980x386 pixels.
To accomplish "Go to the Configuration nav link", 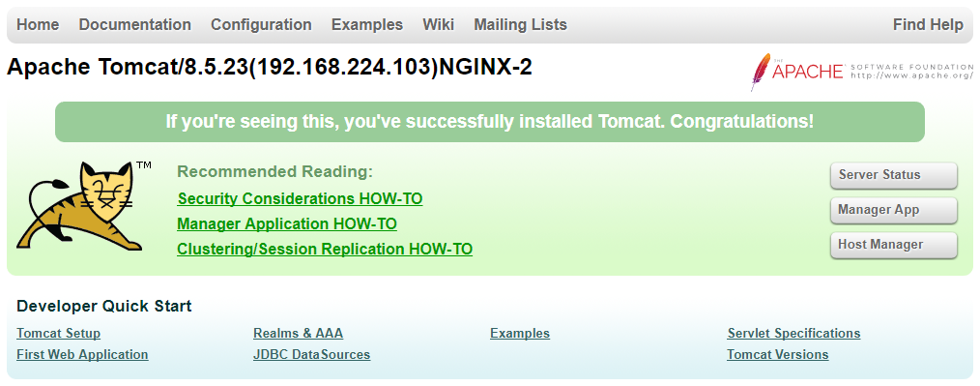I will coord(261,24).
